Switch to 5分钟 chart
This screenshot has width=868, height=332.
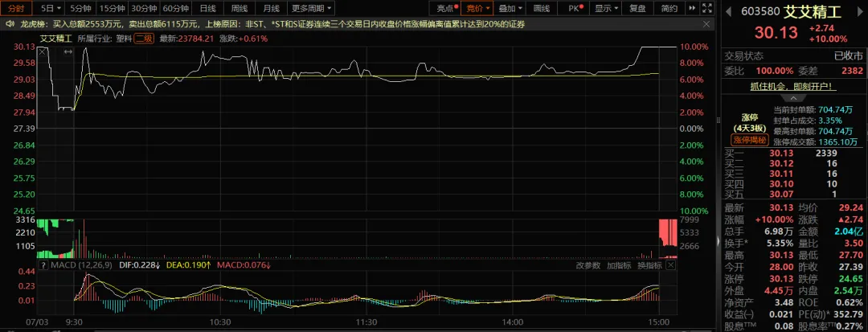[x=80, y=8]
